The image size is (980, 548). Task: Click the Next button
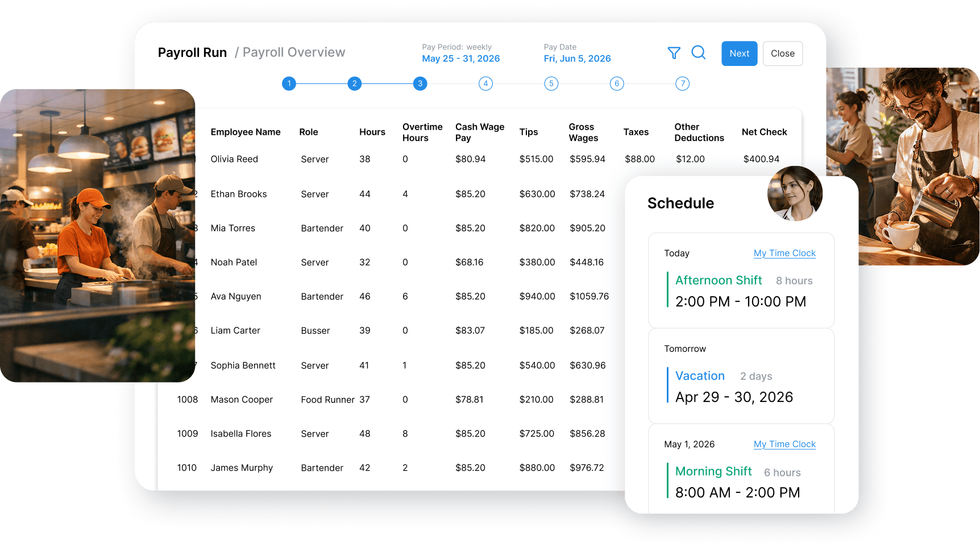(x=739, y=53)
